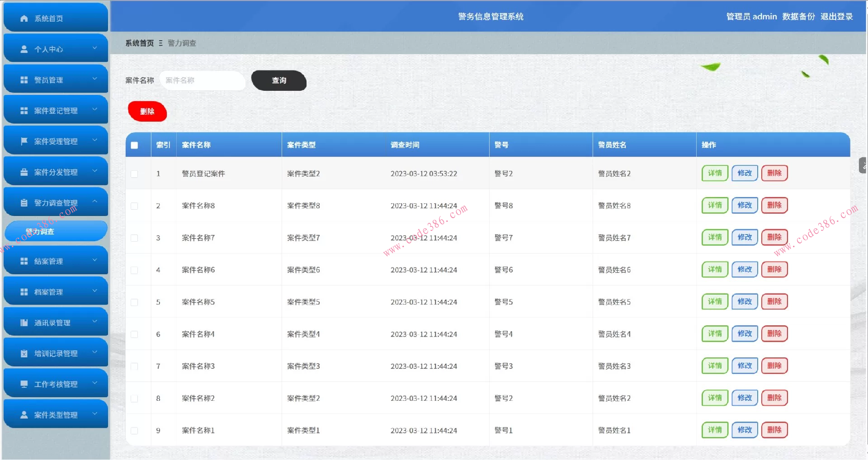868x460 pixels.
Task: Select the flag icon for 案件受理管理
Action: click(24, 141)
